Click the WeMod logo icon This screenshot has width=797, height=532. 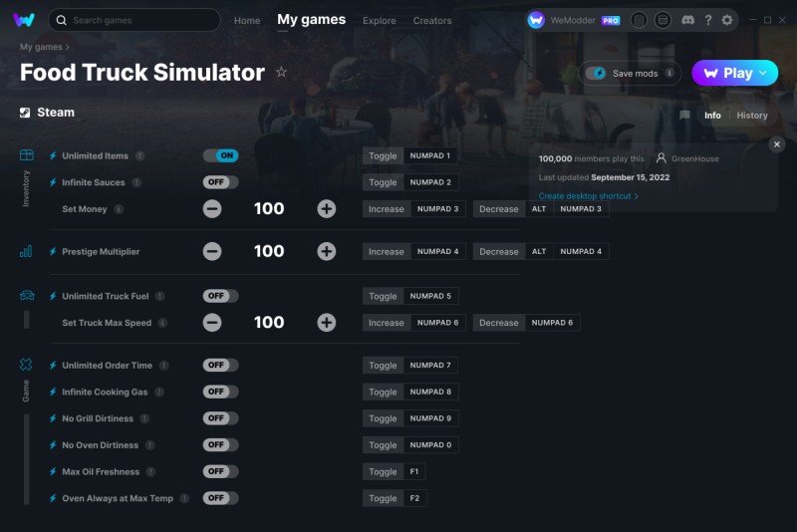point(24,20)
